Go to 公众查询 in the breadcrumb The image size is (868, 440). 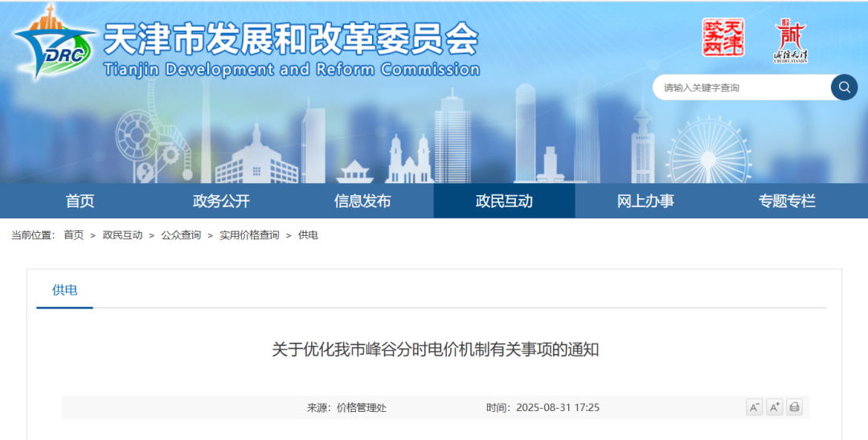pyautogui.click(x=181, y=235)
